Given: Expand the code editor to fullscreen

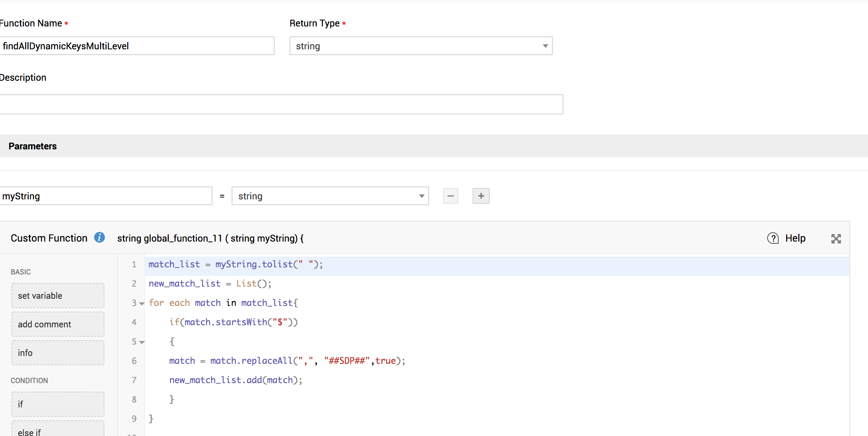Looking at the screenshot, I should (x=836, y=239).
